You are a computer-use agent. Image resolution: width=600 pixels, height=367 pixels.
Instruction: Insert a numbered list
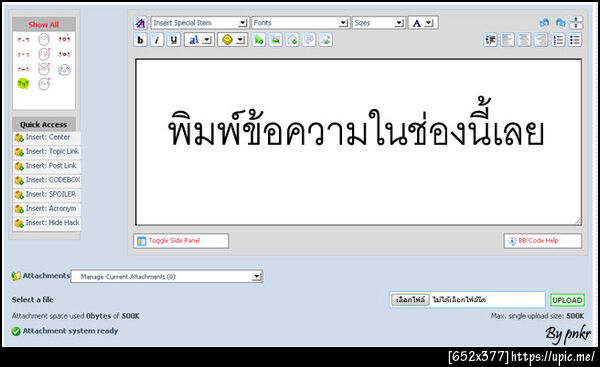558,40
